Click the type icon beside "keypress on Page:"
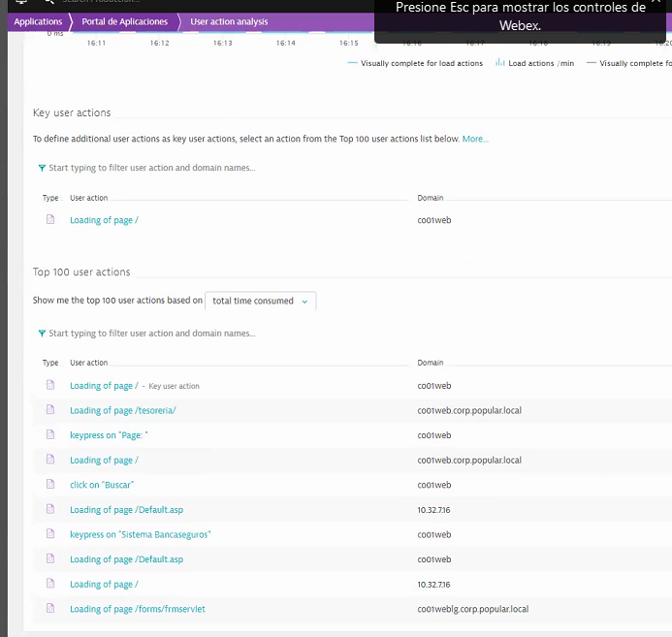Viewport: 672px width, 637px height. click(x=50, y=435)
